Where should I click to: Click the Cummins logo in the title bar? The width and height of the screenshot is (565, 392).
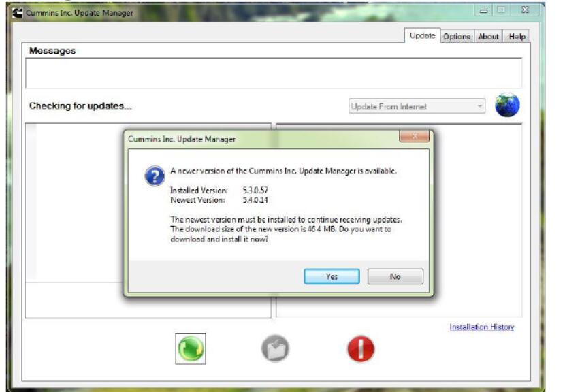click(x=17, y=13)
